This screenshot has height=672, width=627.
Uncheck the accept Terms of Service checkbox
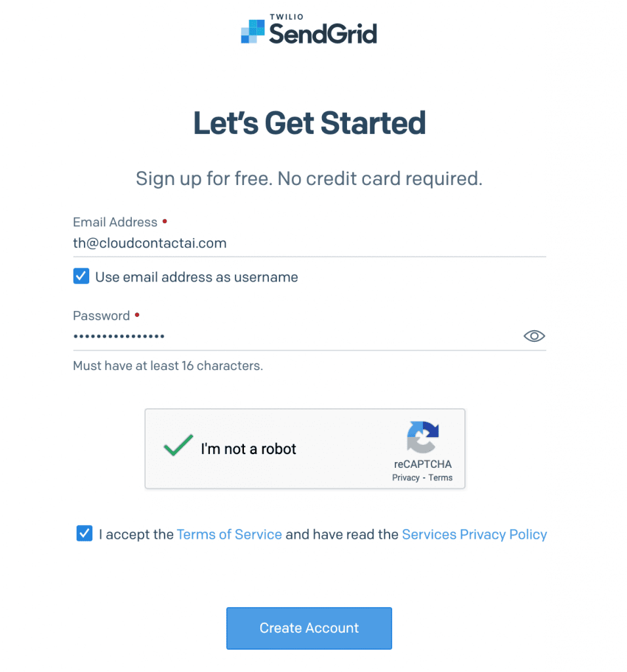85,534
